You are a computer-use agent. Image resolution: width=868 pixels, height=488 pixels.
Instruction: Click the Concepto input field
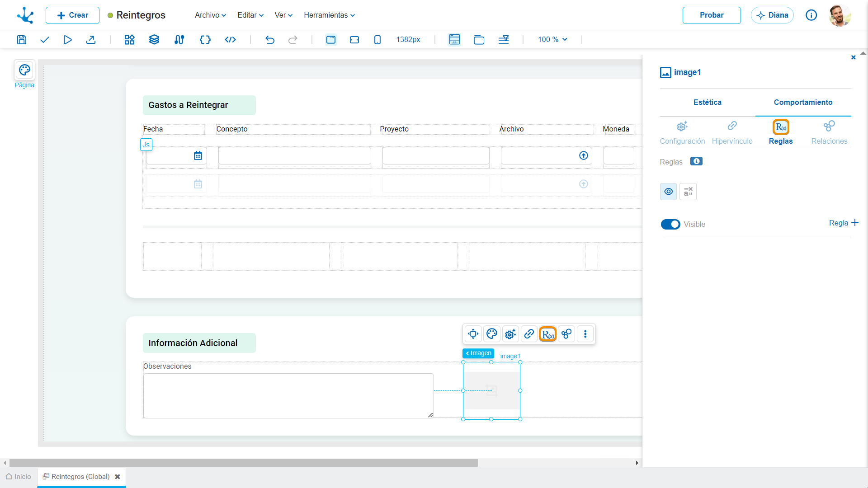[x=295, y=155]
